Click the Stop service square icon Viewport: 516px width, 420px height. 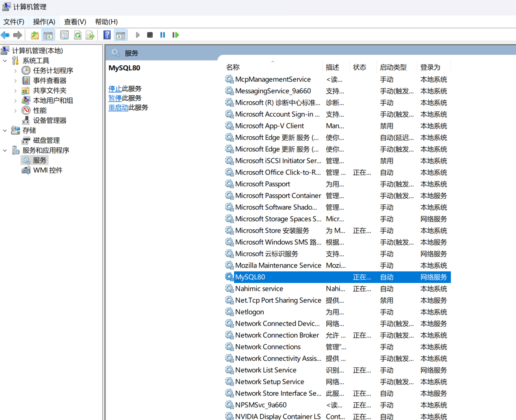coord(150,35)
